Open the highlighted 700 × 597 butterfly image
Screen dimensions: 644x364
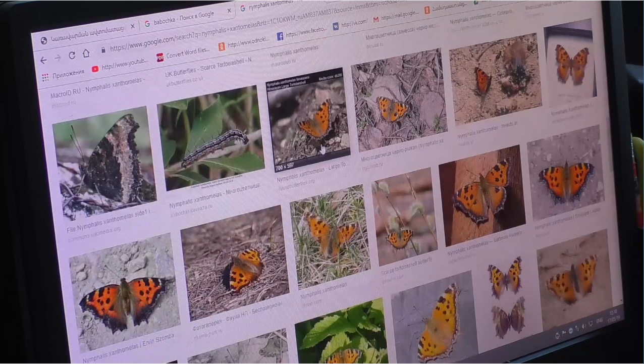[x=308, y=120]
